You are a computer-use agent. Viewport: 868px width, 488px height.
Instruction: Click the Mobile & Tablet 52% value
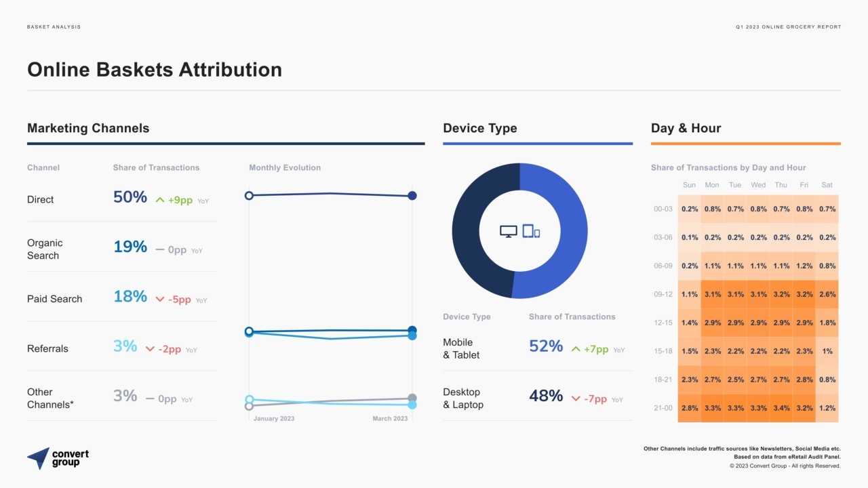point(546,346)
